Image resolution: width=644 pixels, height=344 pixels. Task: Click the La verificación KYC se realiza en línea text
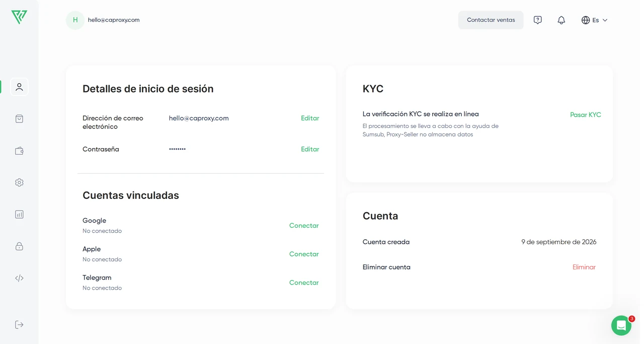(421, 114)
